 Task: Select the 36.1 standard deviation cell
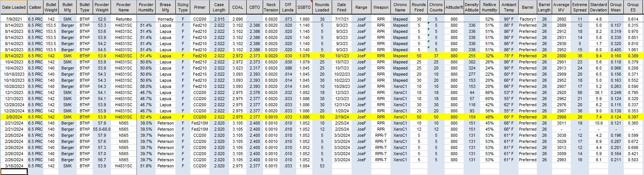tap(599, 92)
